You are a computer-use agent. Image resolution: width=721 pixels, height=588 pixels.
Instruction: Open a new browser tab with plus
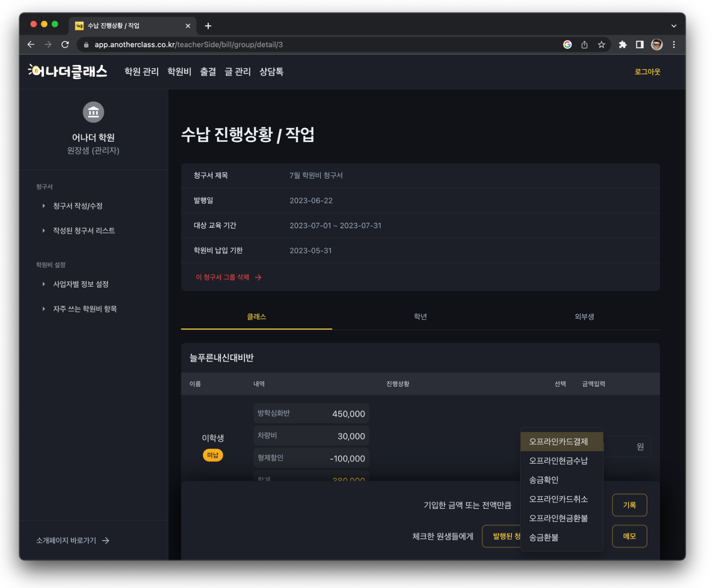[208, 26]
